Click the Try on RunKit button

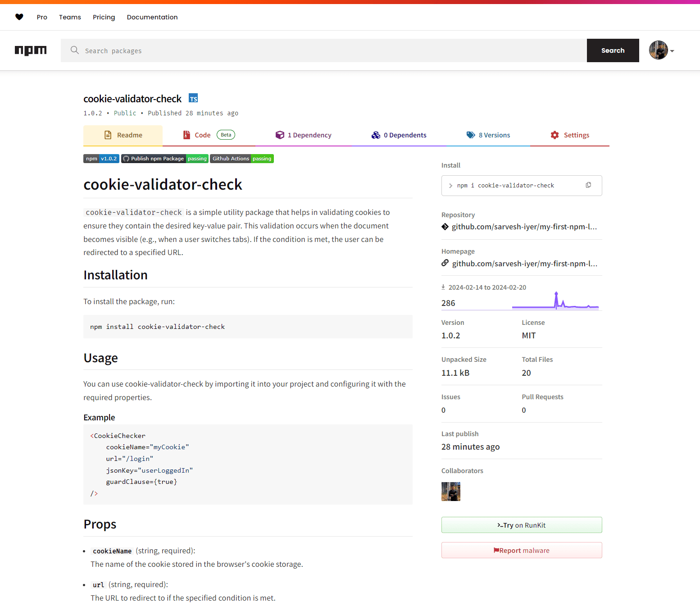tap(522, 525)
